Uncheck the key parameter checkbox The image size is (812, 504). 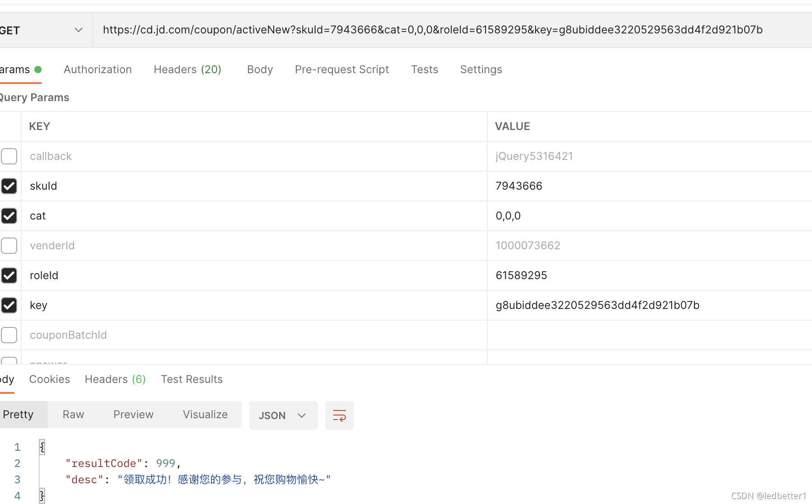click(9, 305)
